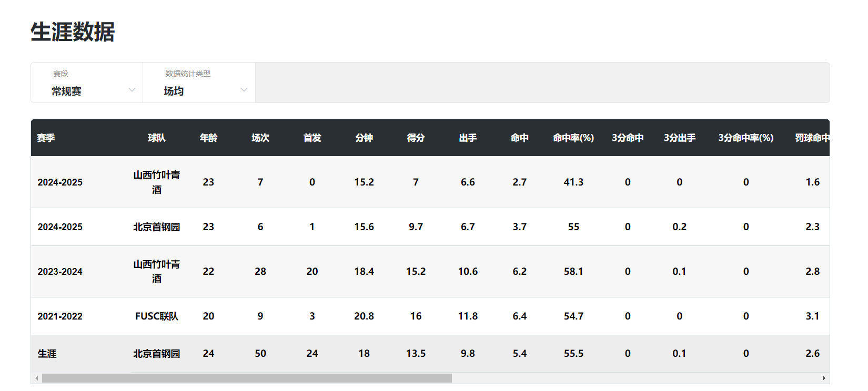868x391 pixels.
Task: Open the 数据统计类型 场均 dropdown
Action: (199, 90)
